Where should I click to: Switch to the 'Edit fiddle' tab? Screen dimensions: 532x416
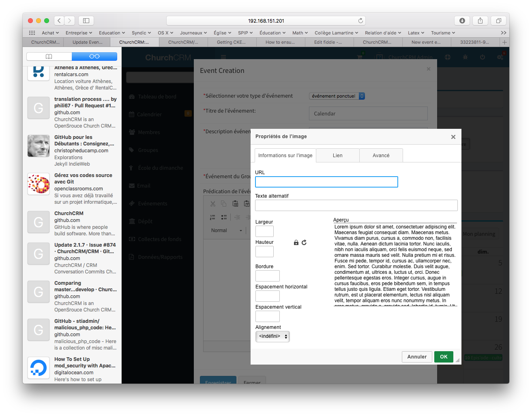328,42
